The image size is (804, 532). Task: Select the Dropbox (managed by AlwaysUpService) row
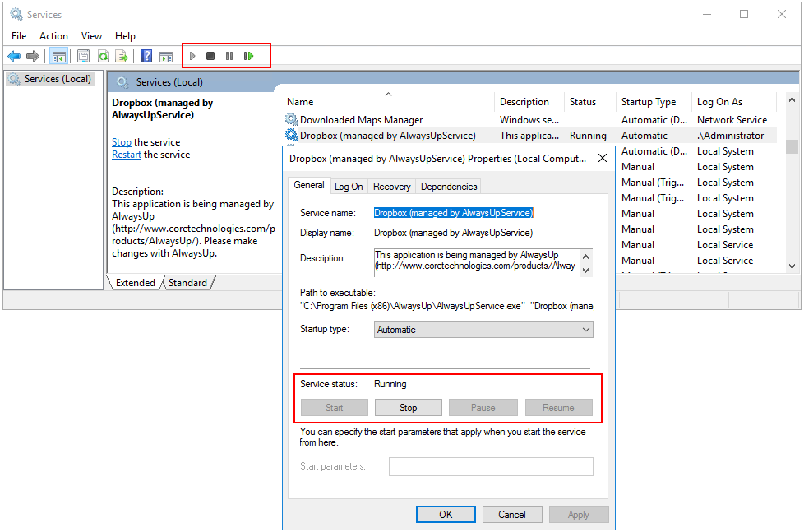point(530,136)
